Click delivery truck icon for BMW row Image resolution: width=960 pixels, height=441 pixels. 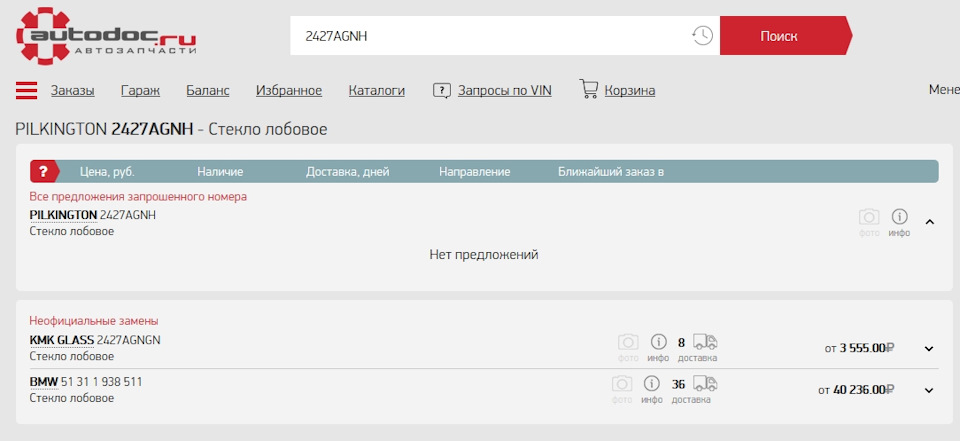click(x=705, y=384)
